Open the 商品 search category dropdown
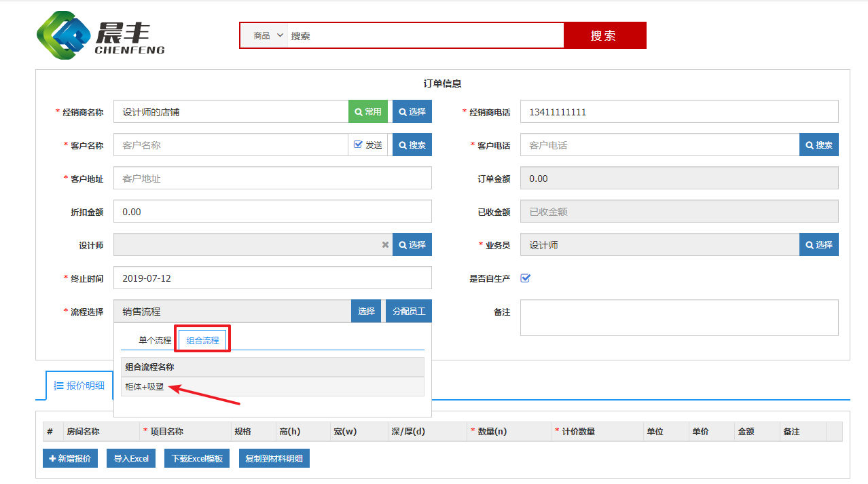 pyautogui.click(x=269, y=36)
